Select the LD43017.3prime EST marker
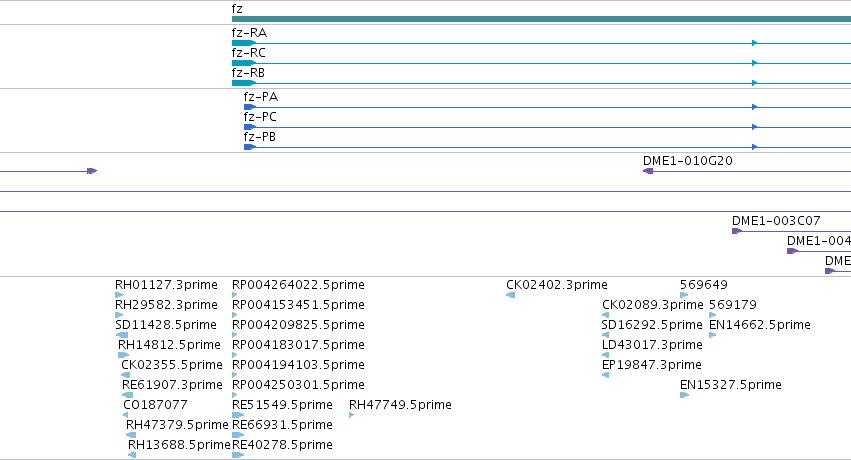The width and height of the screenshot is (851, 460). (x=606, y=355)
